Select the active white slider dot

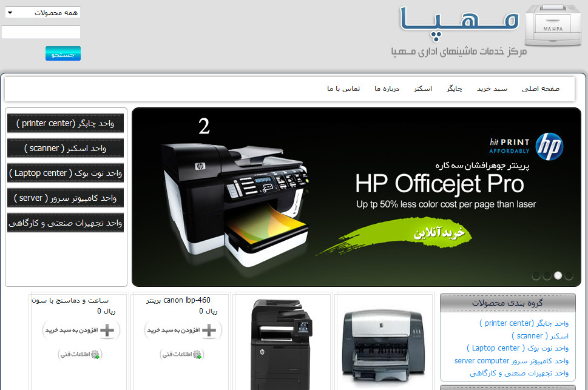[558, 275]
